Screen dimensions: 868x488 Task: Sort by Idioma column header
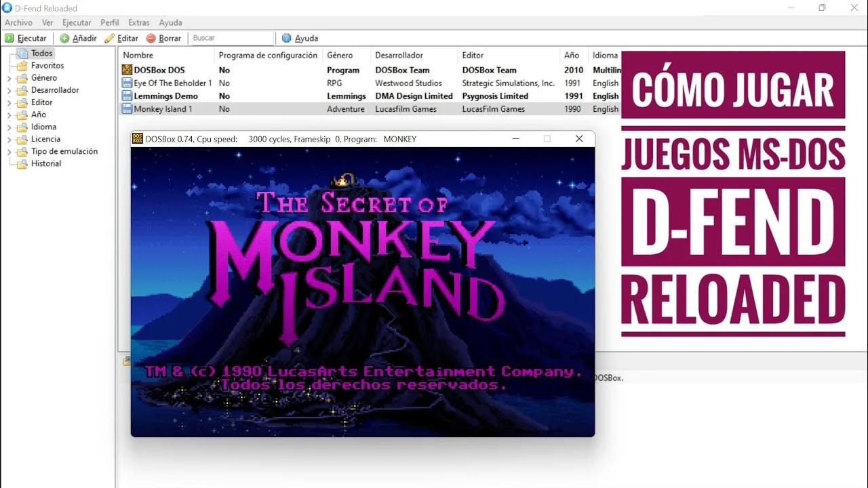click(x=605, y=55)
